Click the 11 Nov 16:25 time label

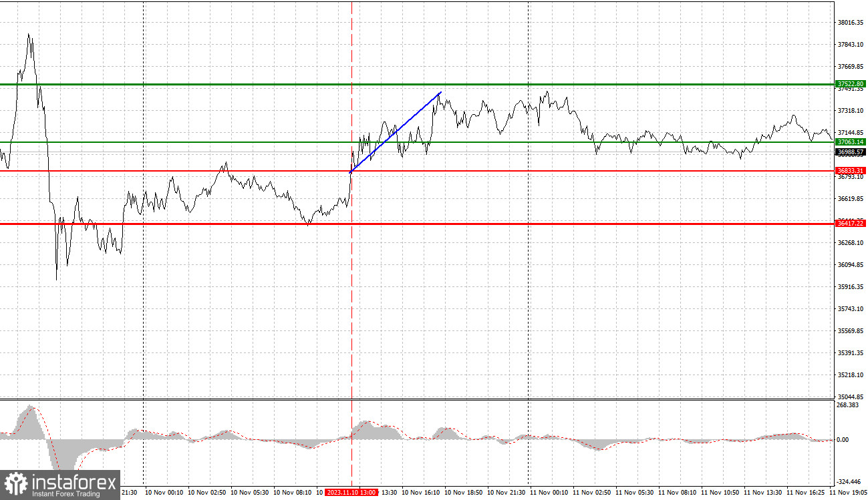tap(806, 492)
